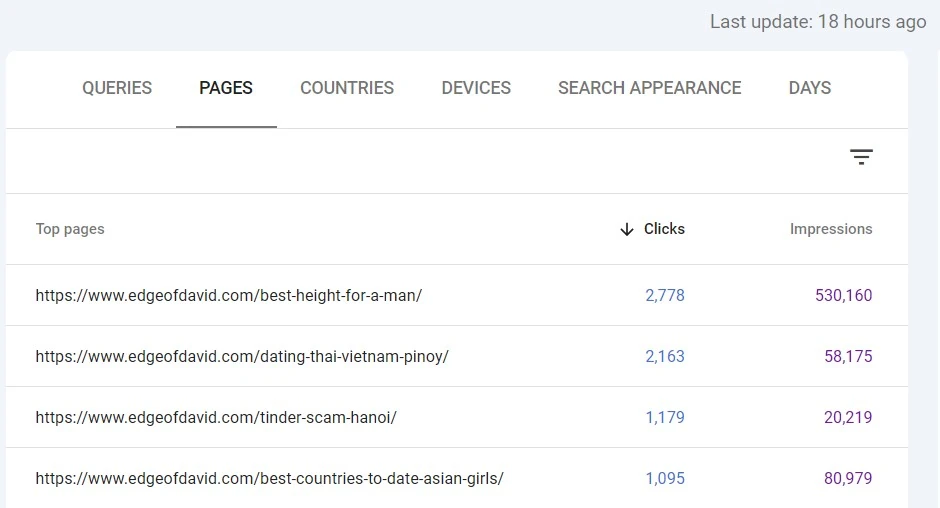
Task: Sort by the Impressions column header
Action: click(x=830, y=229)
